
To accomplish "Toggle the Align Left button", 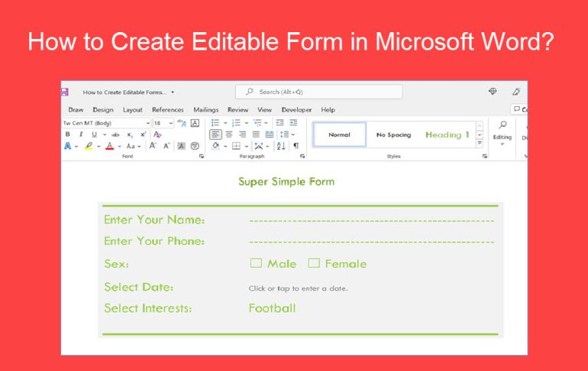I will pos(216,134).
